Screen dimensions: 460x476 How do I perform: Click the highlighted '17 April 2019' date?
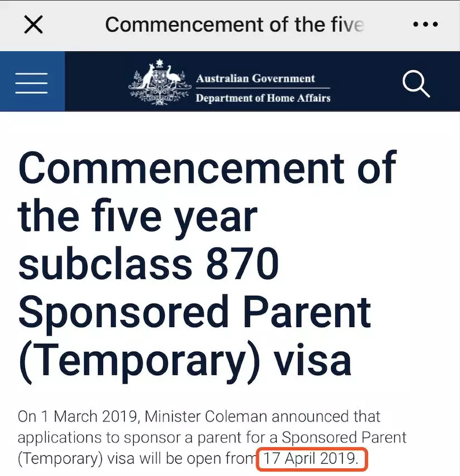tap(311, 458)
